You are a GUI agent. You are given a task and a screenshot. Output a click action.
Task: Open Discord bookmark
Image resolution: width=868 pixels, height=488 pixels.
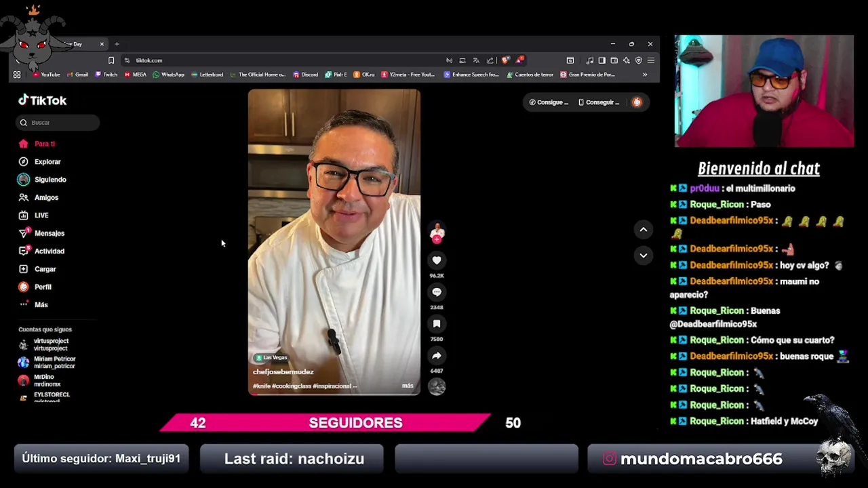pos(306,75)
